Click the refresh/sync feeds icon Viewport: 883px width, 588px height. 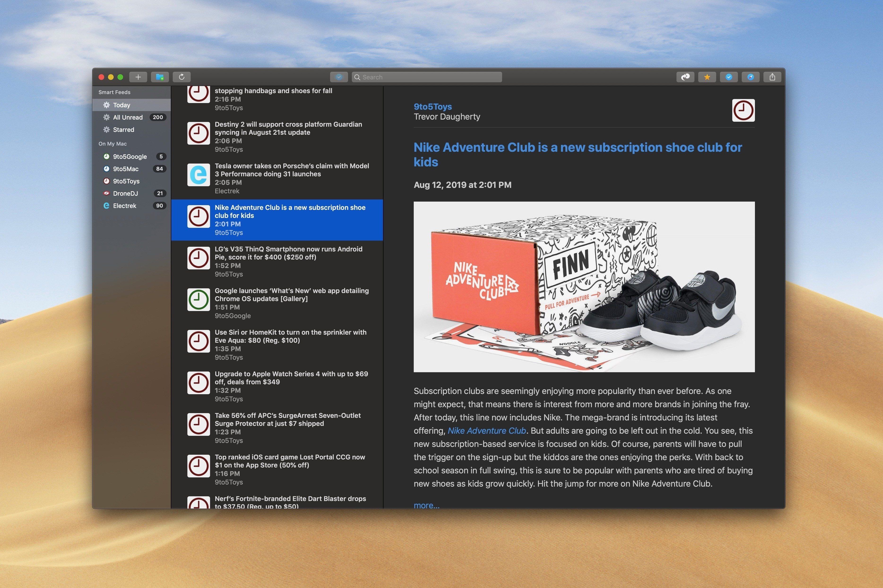[x=182, y=77]
